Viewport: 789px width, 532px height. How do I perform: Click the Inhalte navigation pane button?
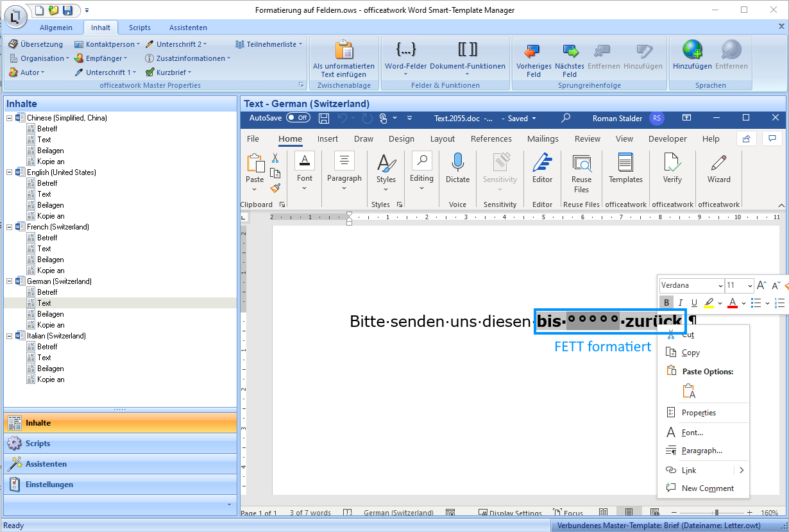121,423
